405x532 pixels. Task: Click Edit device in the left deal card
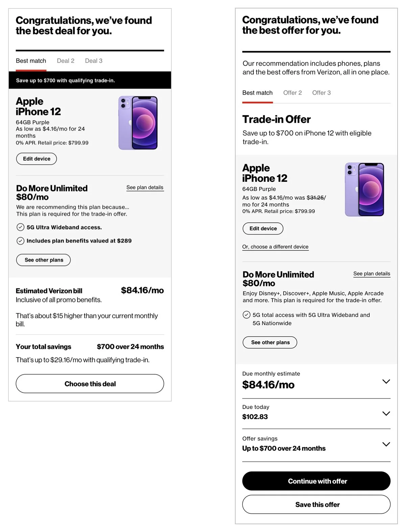click(x=37, y=159)
